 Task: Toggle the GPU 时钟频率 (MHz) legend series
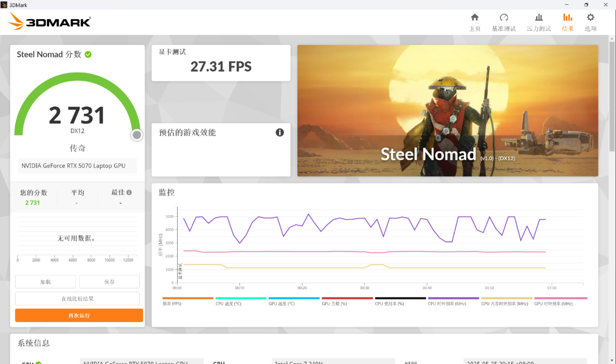[561, 301]
